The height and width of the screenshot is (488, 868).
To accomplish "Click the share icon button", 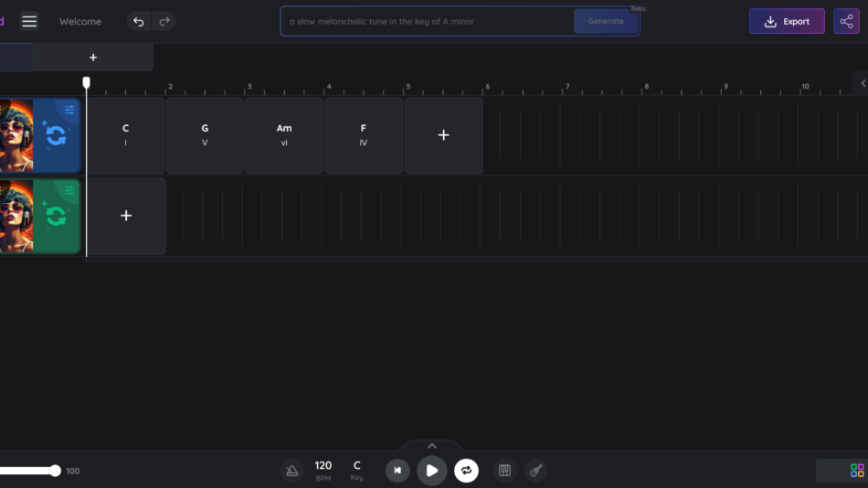I will tap(846, 21).
